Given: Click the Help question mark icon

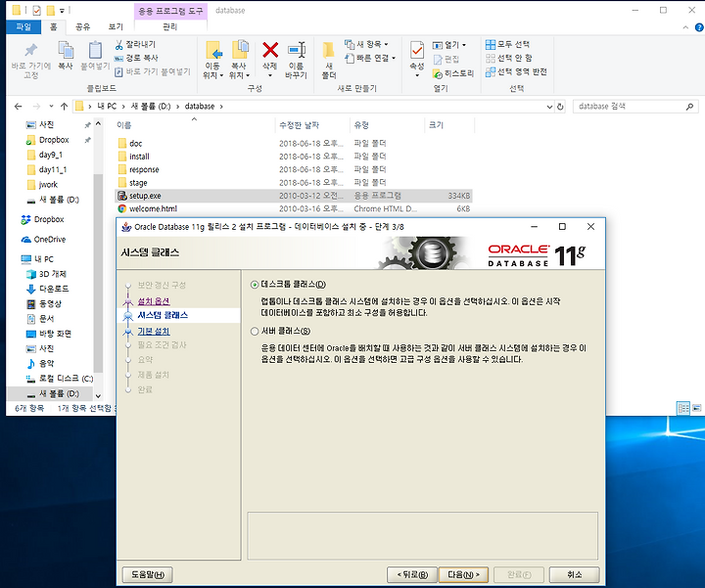Looking at the screenshot, I should (x=699, y=27).
